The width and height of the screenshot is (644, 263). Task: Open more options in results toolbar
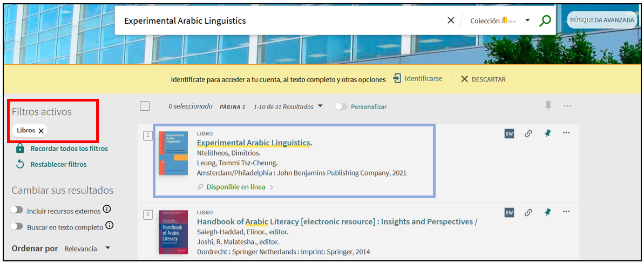click(567, 106)
